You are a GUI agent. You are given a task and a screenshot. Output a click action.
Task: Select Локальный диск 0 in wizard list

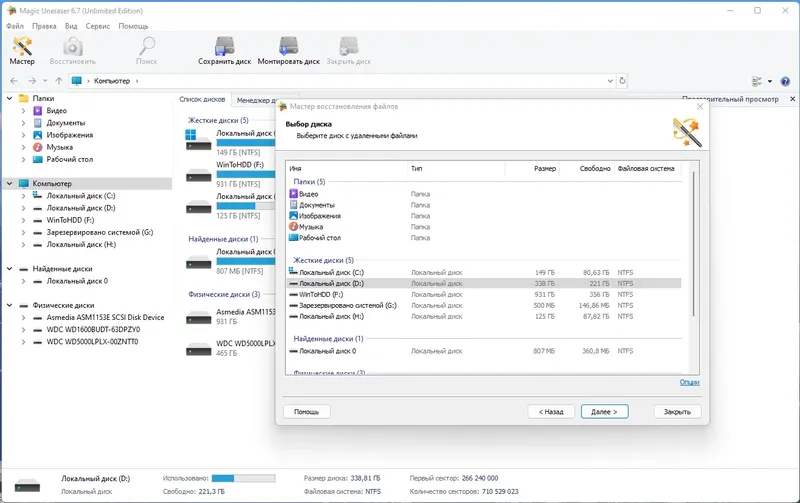484,351
